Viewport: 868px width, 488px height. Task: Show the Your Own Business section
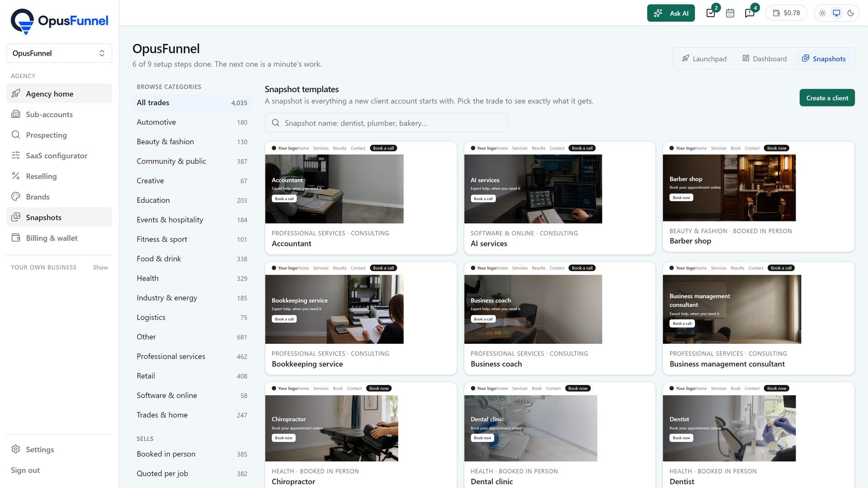[x=100, y=267]
